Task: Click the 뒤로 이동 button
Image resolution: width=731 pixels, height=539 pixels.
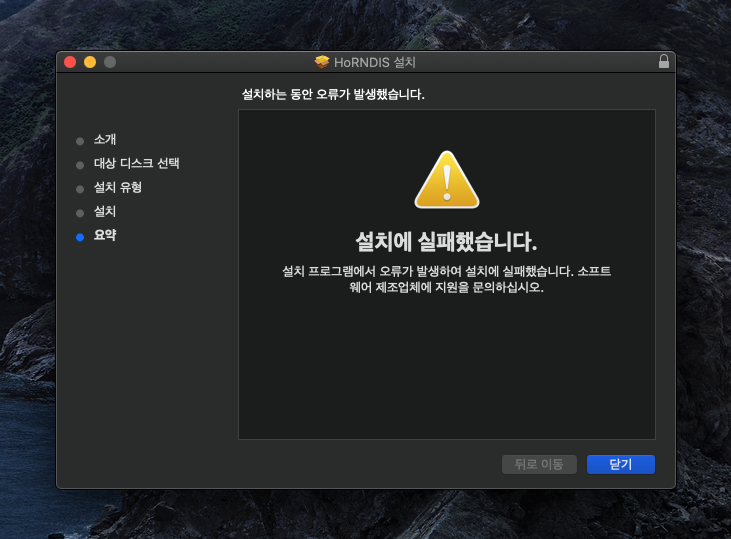Action: point(539,464)
